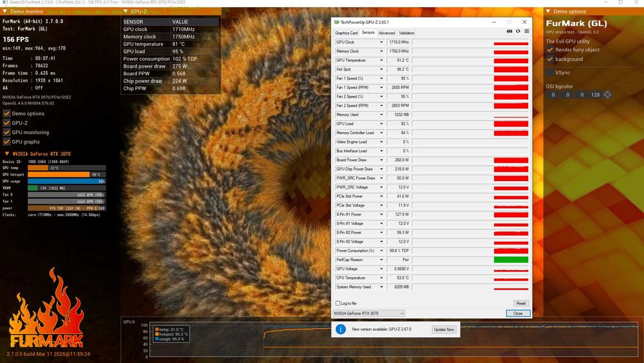The width and height of the screenshot is (644, 363).
Task: Switch to the Advanced tab
Action: click(x=386, y=33)
